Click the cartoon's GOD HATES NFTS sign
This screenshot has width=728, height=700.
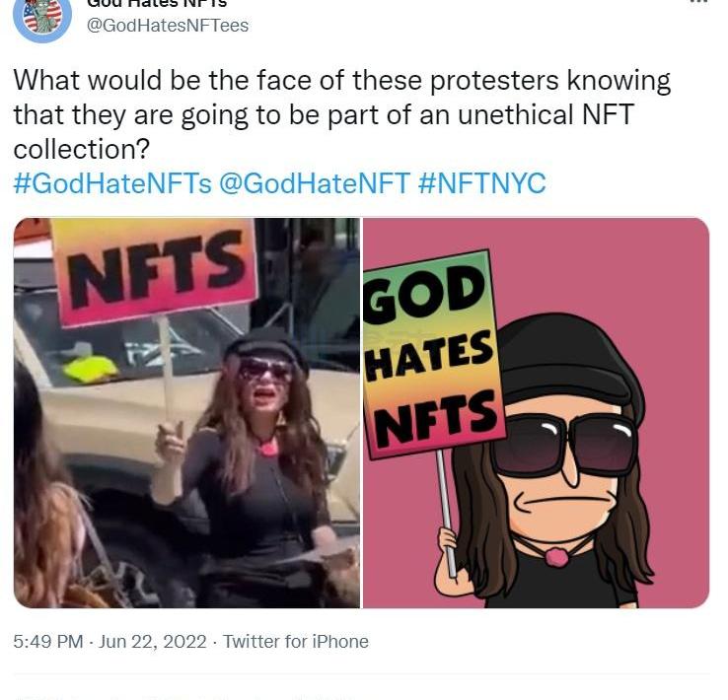pos(430,355)
